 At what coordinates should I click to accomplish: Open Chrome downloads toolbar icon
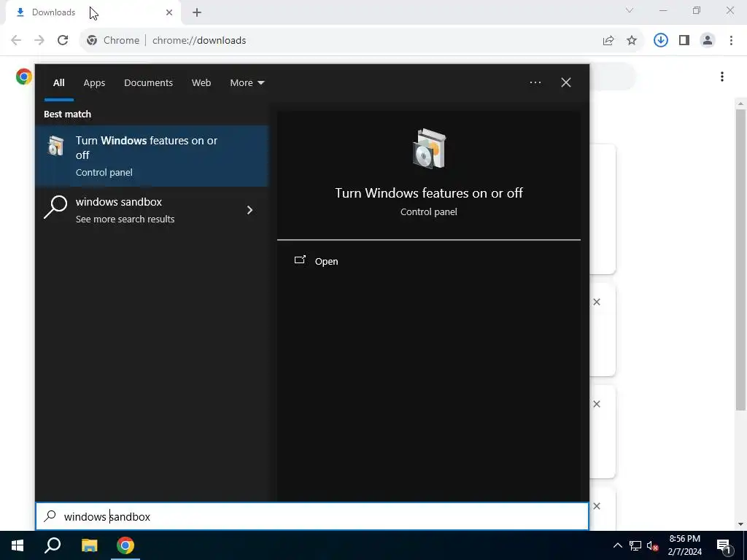[x=660, y=41]
